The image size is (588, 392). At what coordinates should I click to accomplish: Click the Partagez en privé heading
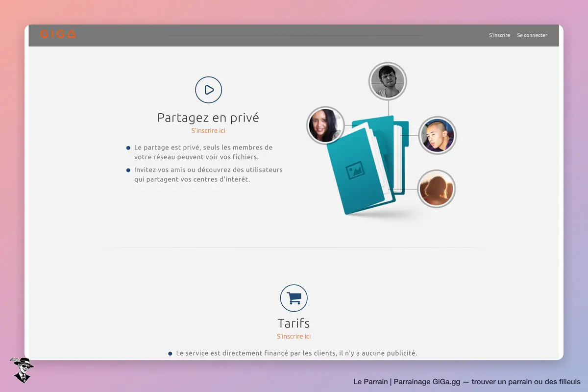208,118
